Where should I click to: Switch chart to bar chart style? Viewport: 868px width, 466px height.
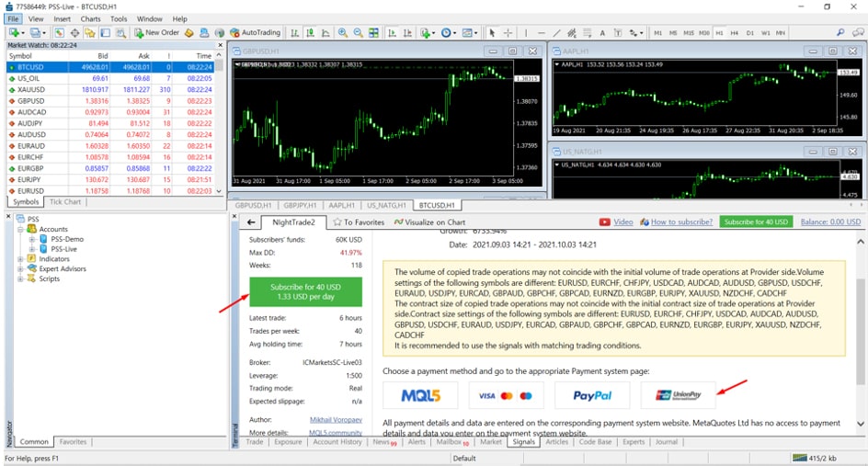[295, 33]
